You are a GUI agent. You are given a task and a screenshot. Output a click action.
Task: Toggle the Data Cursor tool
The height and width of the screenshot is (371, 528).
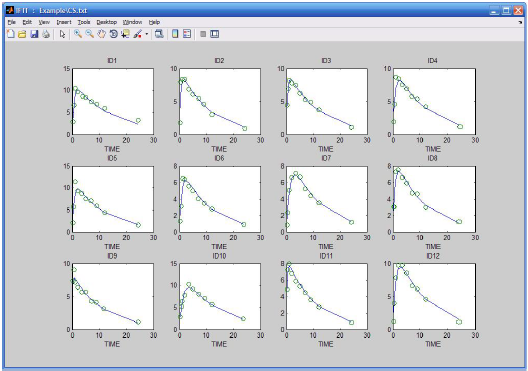126,34
